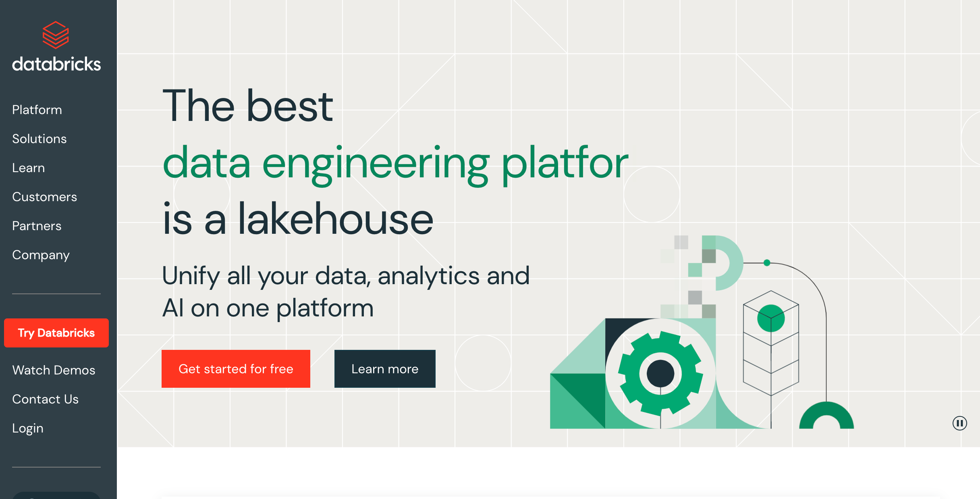
Task: Open the Partners menu item
Action: point(37,226)
